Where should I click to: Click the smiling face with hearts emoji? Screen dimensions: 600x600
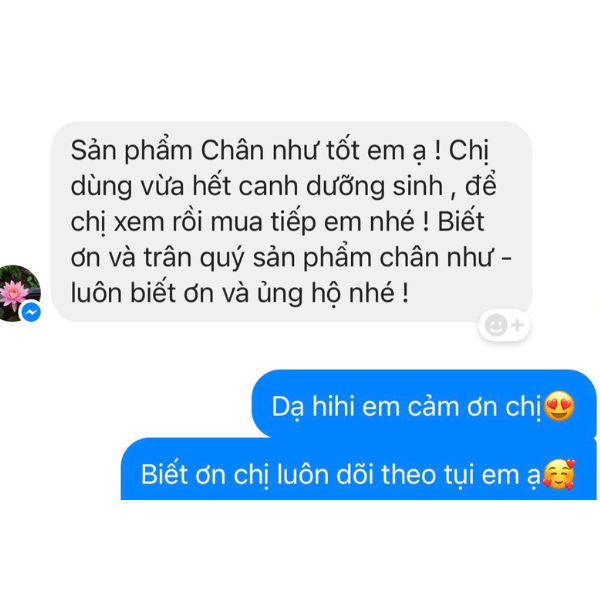(559, 475)
